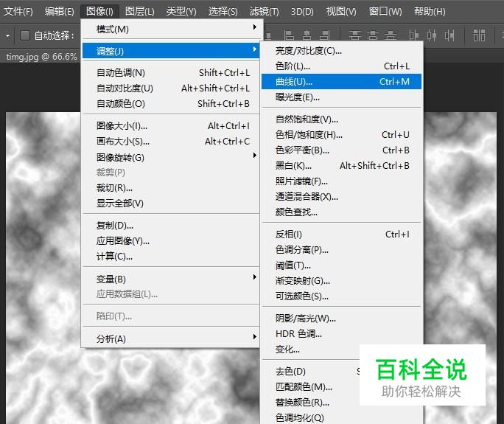This screenshot has width=504, height=424.
Task: Choose 色阶(L)... adjustment
Action: click(341, 66)
